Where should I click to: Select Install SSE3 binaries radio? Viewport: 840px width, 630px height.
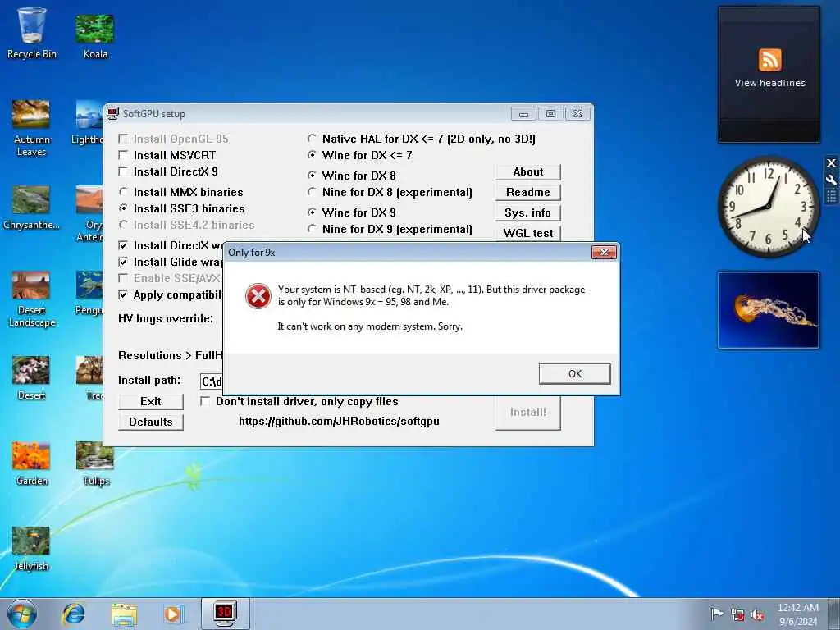(123, 208)
